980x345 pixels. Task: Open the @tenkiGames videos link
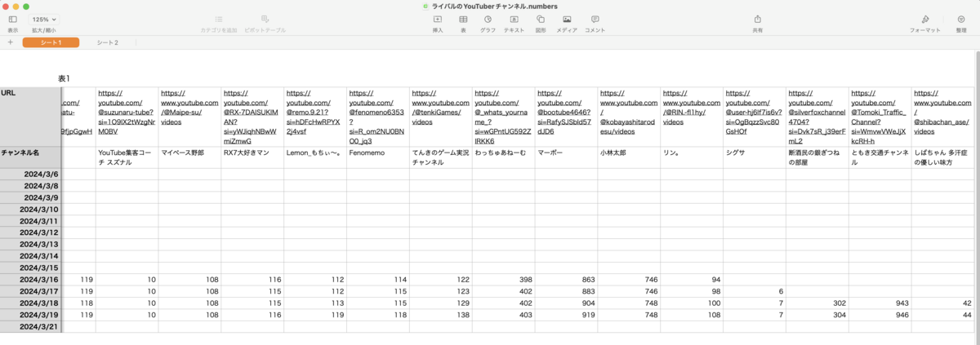click(441, 107)
